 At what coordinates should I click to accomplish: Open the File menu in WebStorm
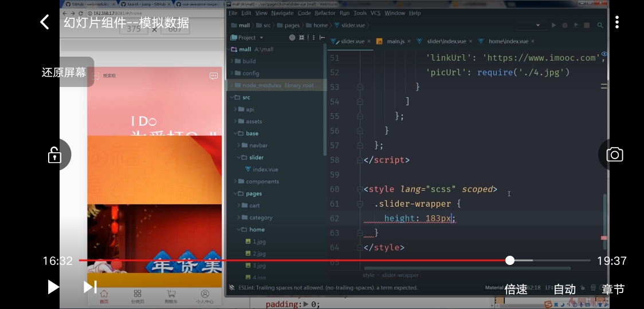coord(233,13)
